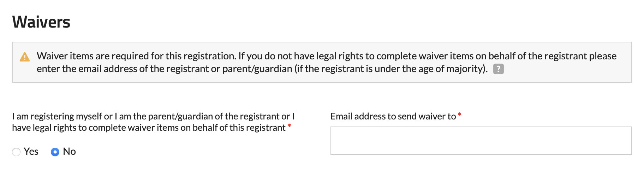Click the orange warning triangle icon
644x176 pixels.
click(x=25, y=57)
